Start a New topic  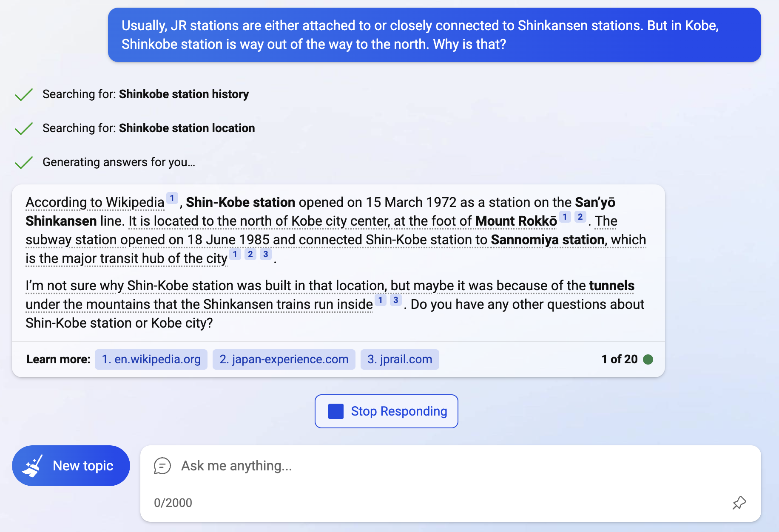[x=71, y=466]
